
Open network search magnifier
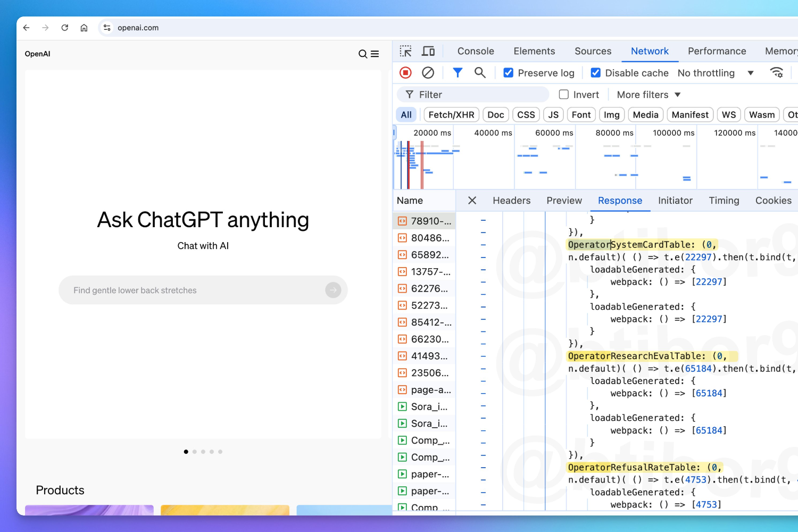[x=480, y=72]
